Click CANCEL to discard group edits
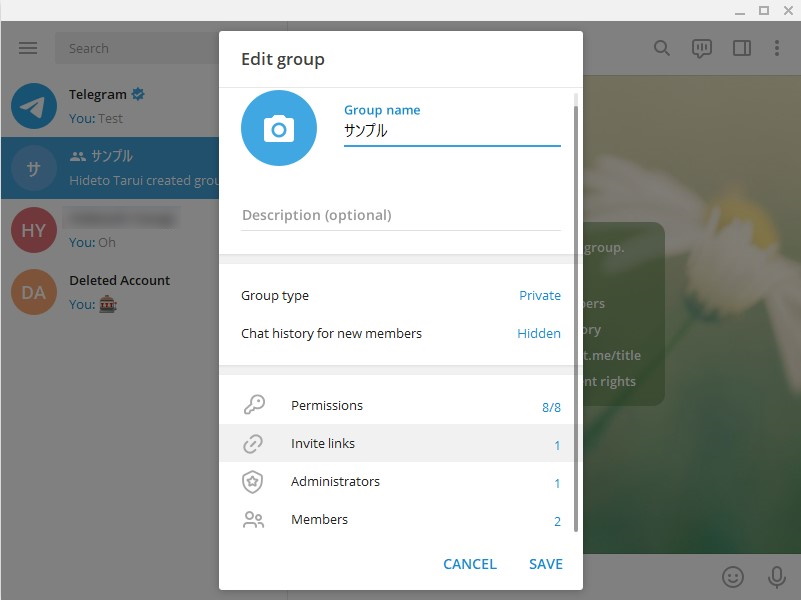 [x=469, y=564]
